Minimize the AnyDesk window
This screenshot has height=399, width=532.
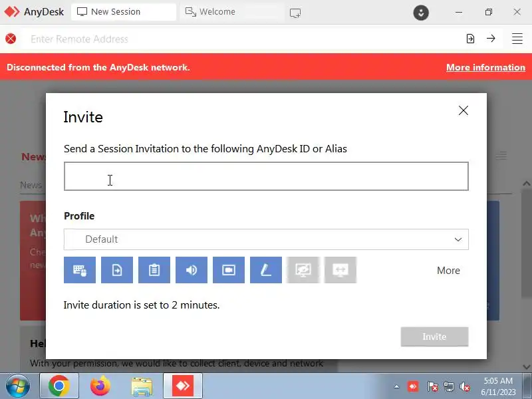click(459, 12)
